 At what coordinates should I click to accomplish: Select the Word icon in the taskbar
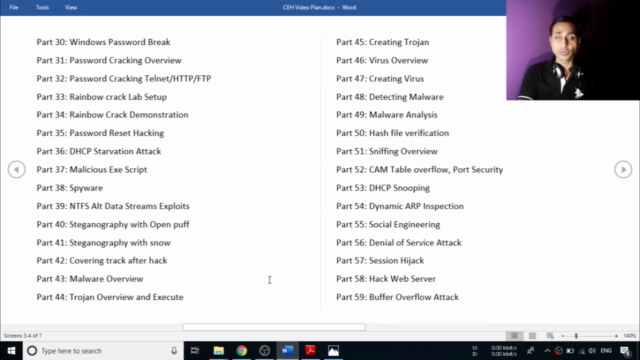(287, 351)
